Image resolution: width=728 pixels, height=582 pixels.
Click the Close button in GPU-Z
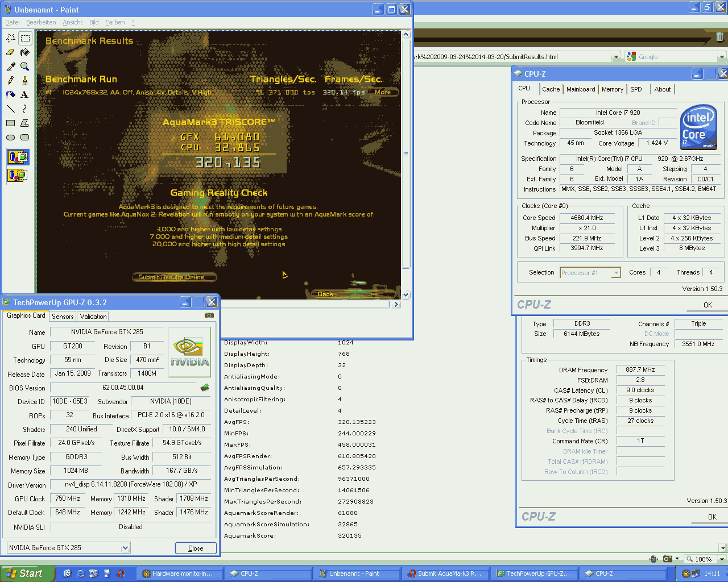click(196, 548)
